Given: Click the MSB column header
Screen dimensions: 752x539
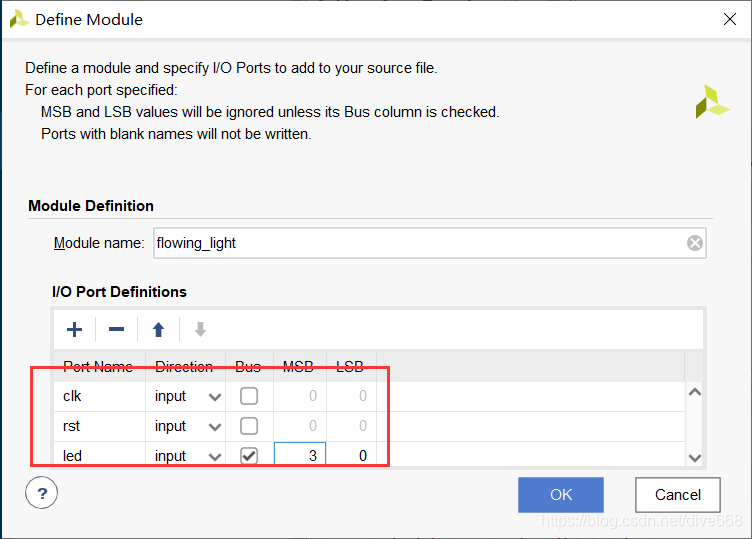Looking at the screenshot, I should [x=300, y=367].
